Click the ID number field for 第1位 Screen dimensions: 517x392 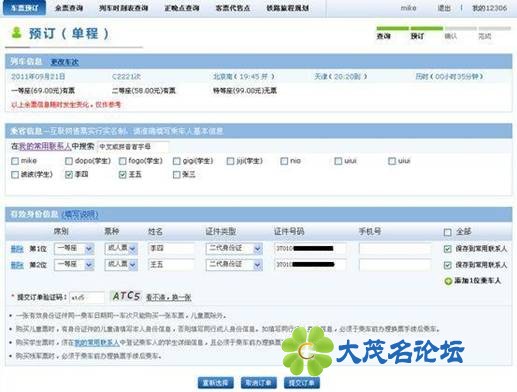pos(310,248)
